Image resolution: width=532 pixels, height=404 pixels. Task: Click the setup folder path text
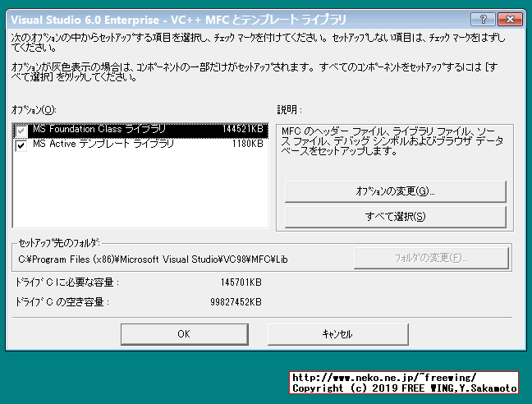[x=153, y=259]
